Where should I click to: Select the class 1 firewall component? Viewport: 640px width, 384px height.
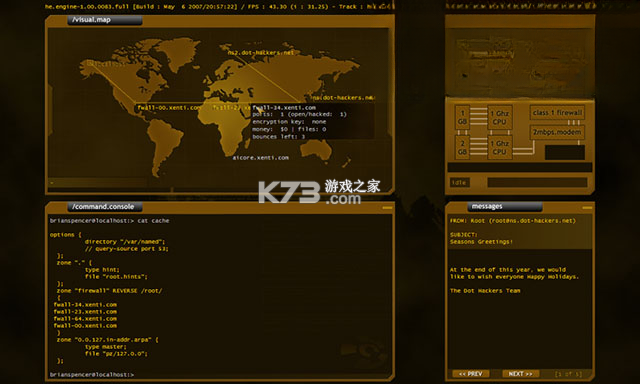557,113
